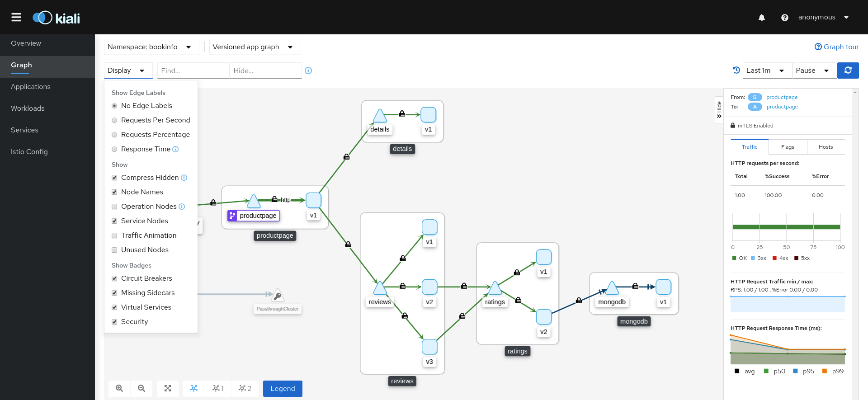Go to Services in sidebar
The height and width of the screenshot is (400, 868).
tap(47, 130)
